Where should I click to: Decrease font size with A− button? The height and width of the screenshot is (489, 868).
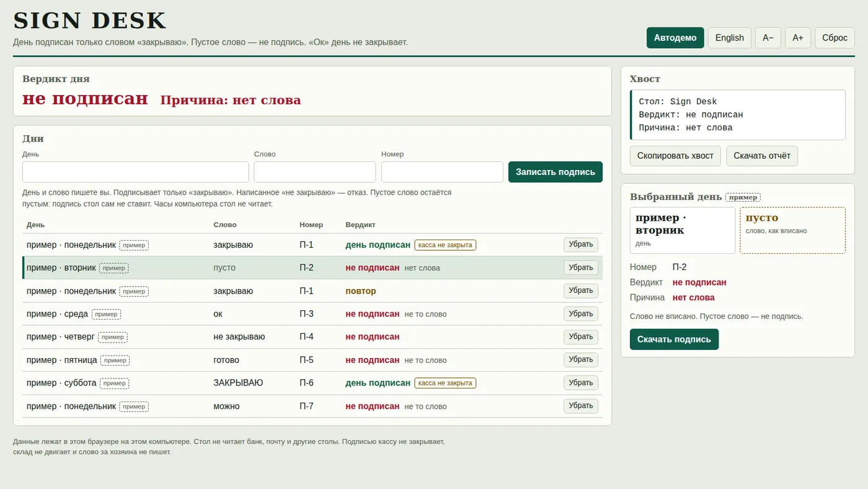coord(768,38)
